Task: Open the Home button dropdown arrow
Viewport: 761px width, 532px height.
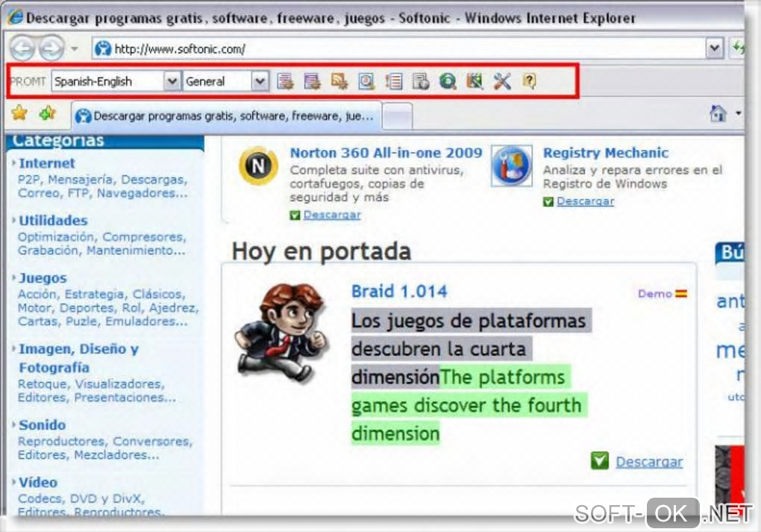Action: click(x=738, y=113)
